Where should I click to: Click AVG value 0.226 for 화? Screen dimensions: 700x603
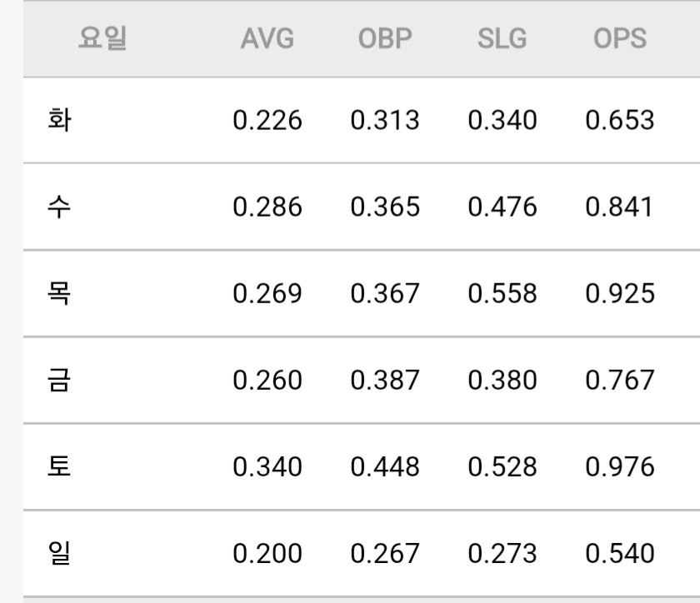click(267, 121)
